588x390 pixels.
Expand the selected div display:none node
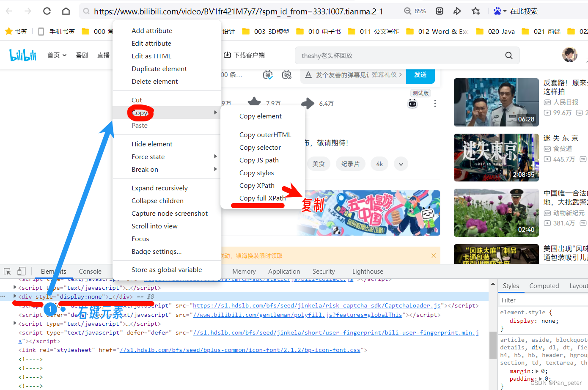pos(15,296)
